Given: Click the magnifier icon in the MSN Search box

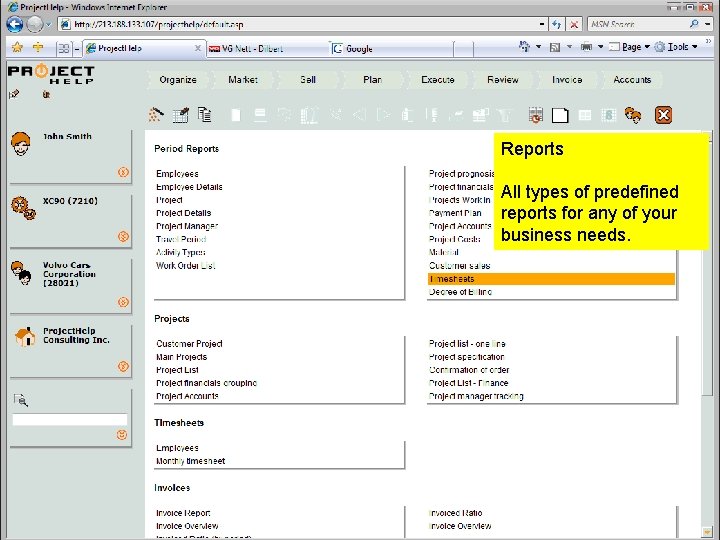Looking at the screenshot, I should (x=694, y=24).
